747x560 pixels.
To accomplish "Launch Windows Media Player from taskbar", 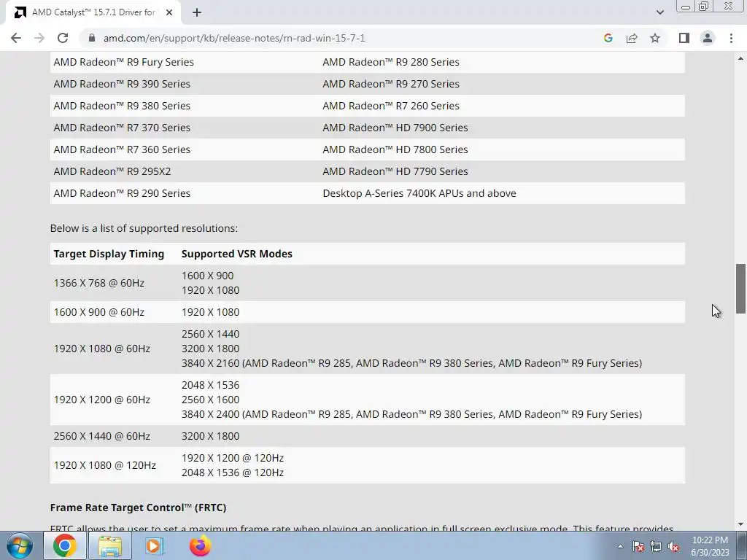I will tap(155, 545).
